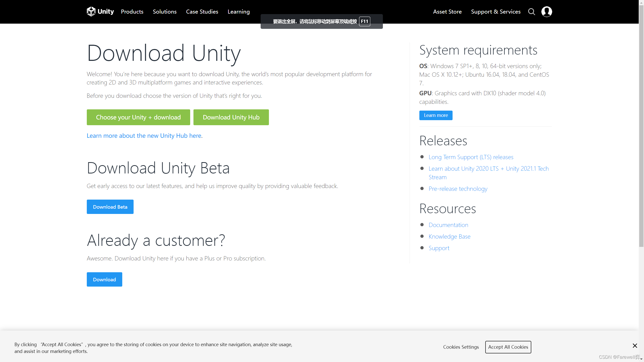
Task: Visit the Asset Store link
Action: (447, 12)
